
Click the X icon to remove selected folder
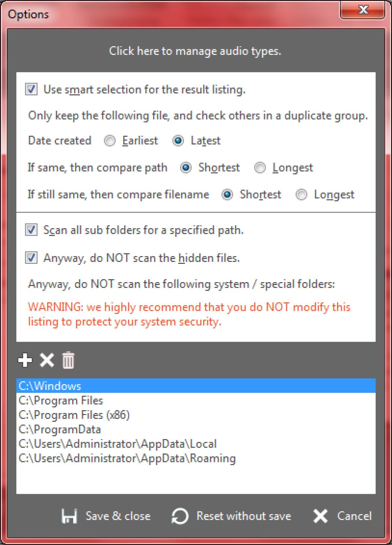[47, 360]
